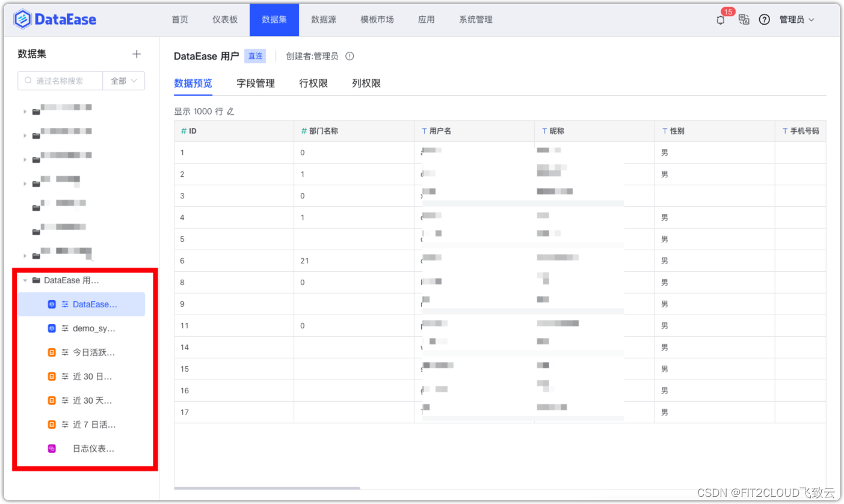Click the T type icon in 性别 header
Screen dimensions: 844x504
(x=665, y=131)
